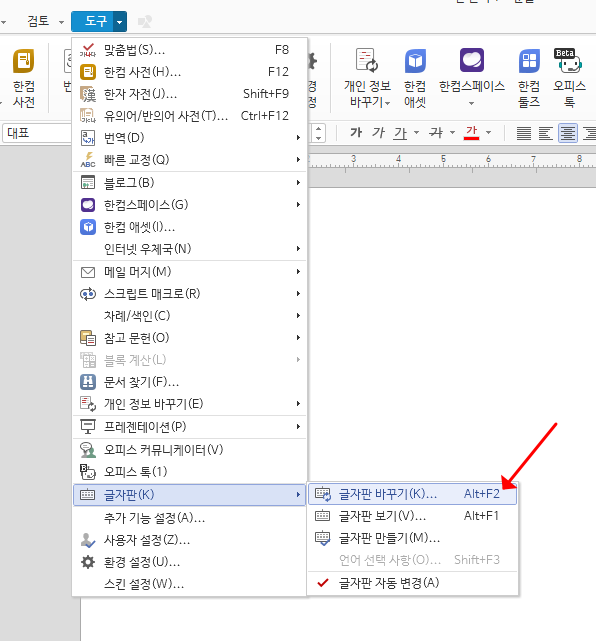596x641 pixels.
Task: Open 추가 기능 설정(A) menu item
Action: tap(189, 518)
